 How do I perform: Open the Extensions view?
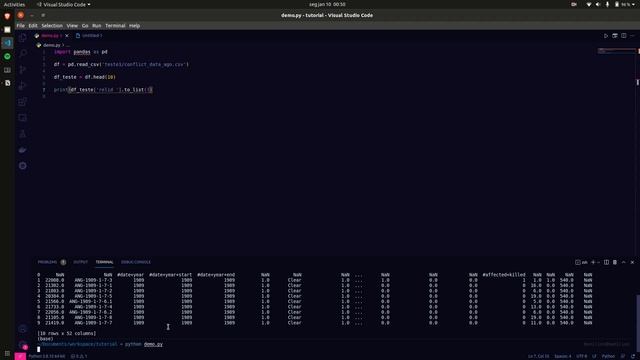[x=23, y=102]
